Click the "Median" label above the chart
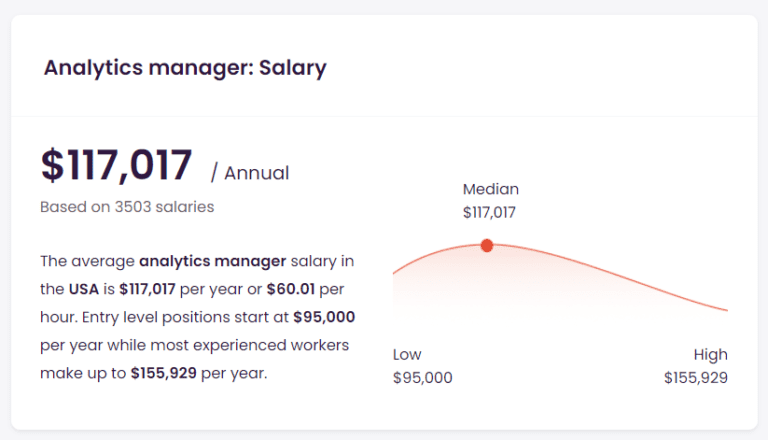Viewport: 768px width, 440px height. point(491,189)
